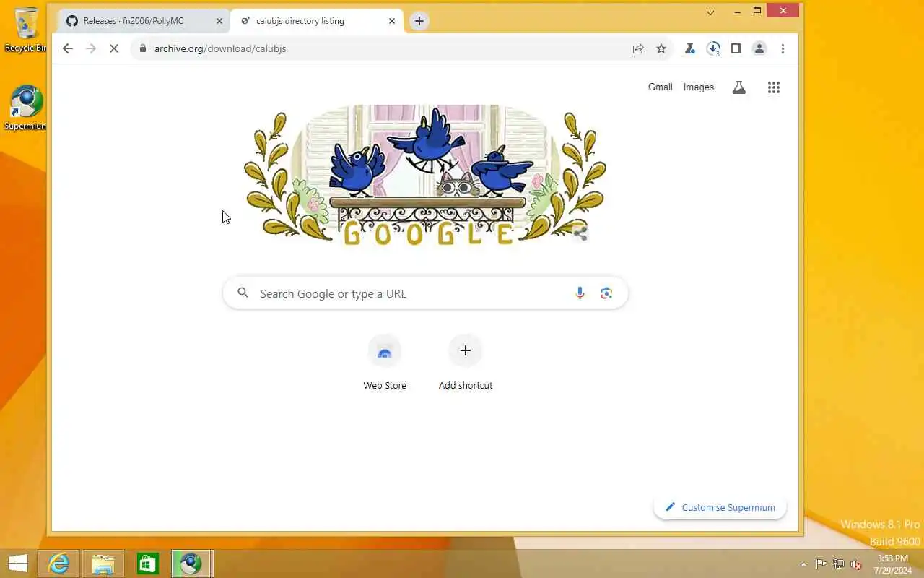
Task: Open a new tab with plus button
Action: point(419,21)
